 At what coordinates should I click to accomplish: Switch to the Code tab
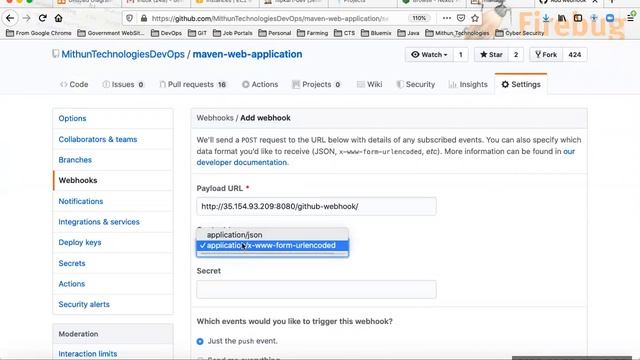(74, 84)
